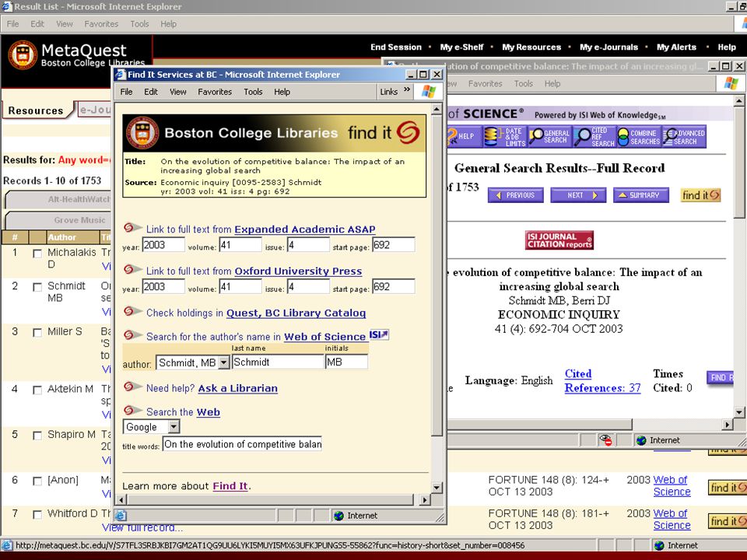
Task: Click the arrow icon beside Search the Web
Action: pyautogui.click(x=132, y=411)
